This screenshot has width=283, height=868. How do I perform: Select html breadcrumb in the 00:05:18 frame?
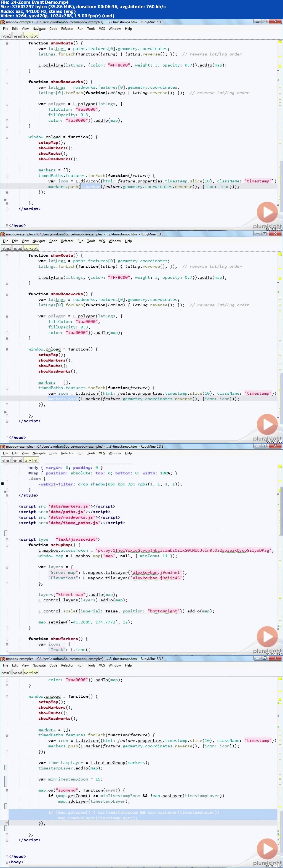coord(6,673)
